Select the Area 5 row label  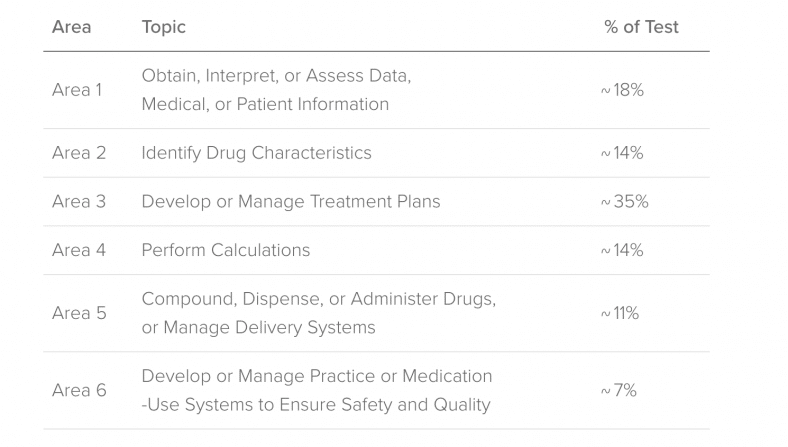pyautogui.click(x=78, y=313)
